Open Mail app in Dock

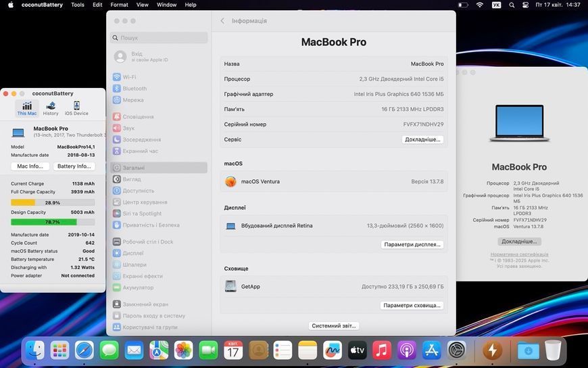click(x=134, y=350)
